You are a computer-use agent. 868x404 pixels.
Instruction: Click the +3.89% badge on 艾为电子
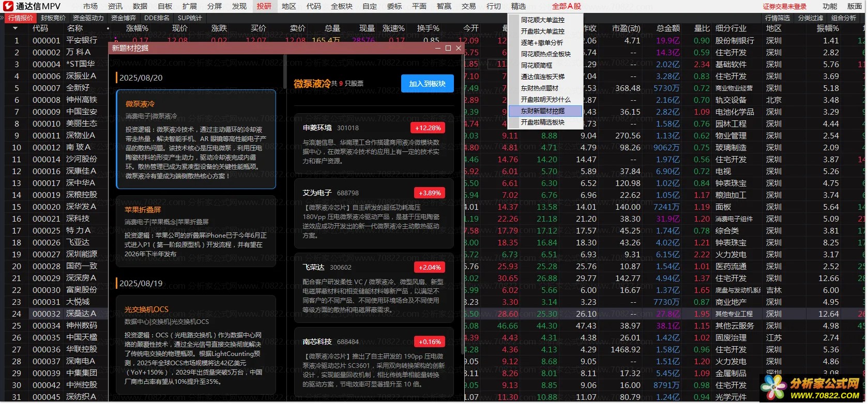click(x=430, y=193)
